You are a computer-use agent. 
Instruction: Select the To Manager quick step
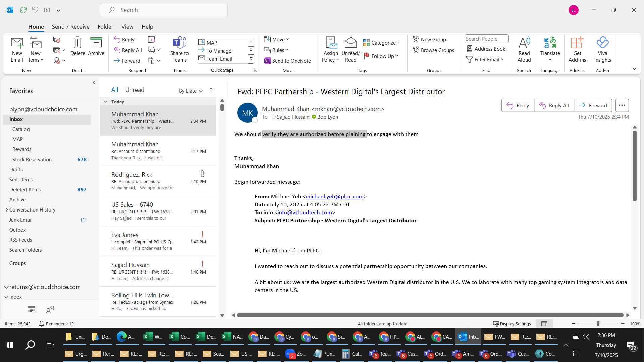click(220, 51)
